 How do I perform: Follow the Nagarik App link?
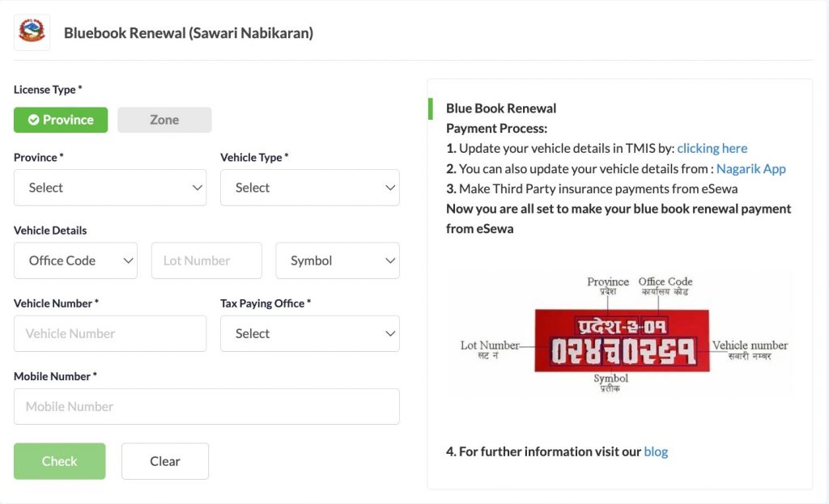[750, 168]
